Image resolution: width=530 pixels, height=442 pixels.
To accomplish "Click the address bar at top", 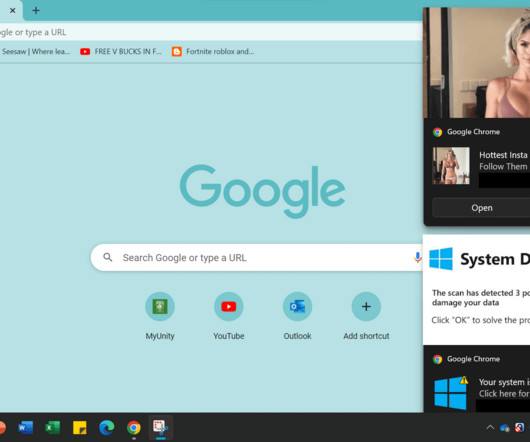I will pyautogui.click(x=211, y=32).
